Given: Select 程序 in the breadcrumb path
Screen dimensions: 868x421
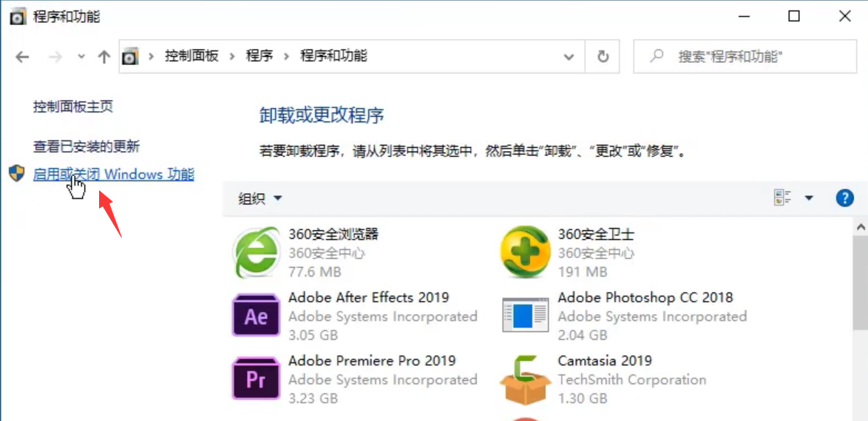Looking at the screenshot, I should coord(260,56).
